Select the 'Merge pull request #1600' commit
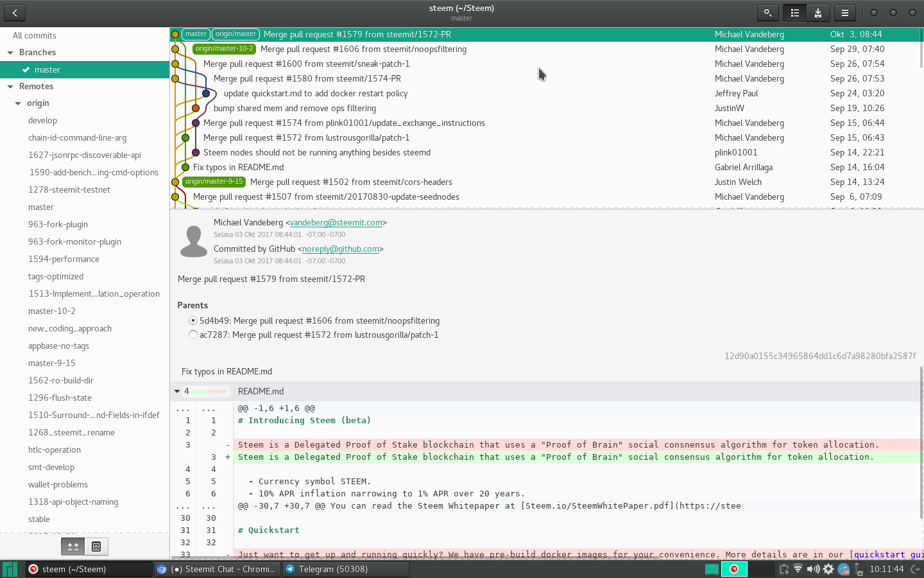The height and width of the screenshot is (578, 924). (x=547, y=64)
